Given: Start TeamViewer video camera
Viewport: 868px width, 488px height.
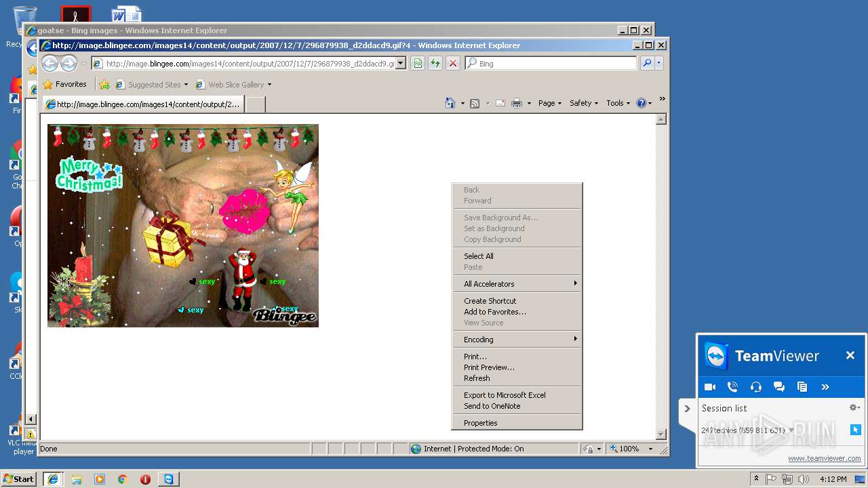Looking at the screenshot, I should (x=710, y=387).
